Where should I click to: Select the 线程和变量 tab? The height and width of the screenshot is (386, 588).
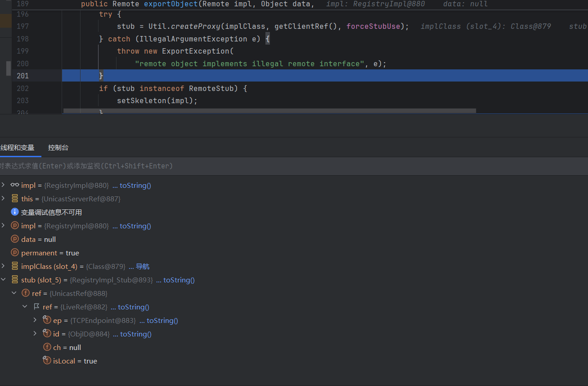point(18,148)
